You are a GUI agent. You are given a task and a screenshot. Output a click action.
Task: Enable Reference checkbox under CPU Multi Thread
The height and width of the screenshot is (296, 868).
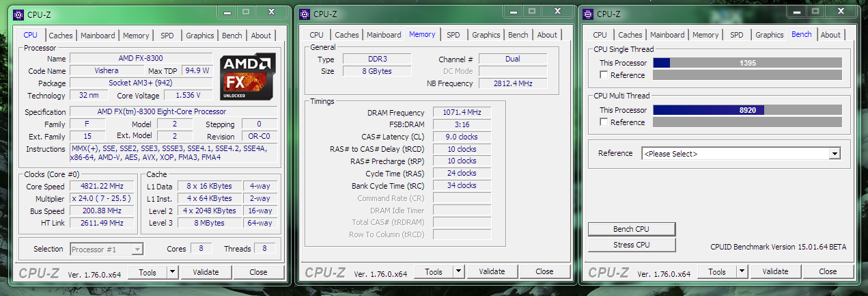click(x=604, y=122)
